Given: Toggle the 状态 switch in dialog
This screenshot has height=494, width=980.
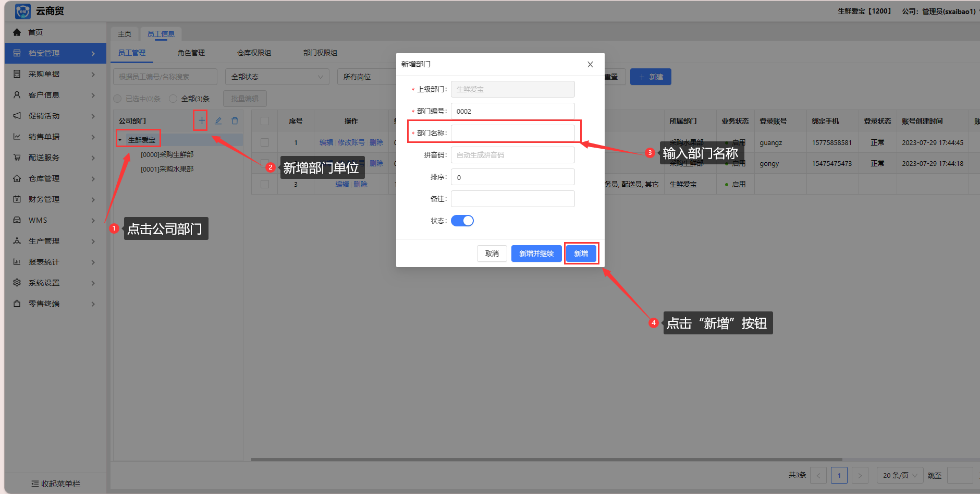Looking at the screenshot, I should click(462, 221).
